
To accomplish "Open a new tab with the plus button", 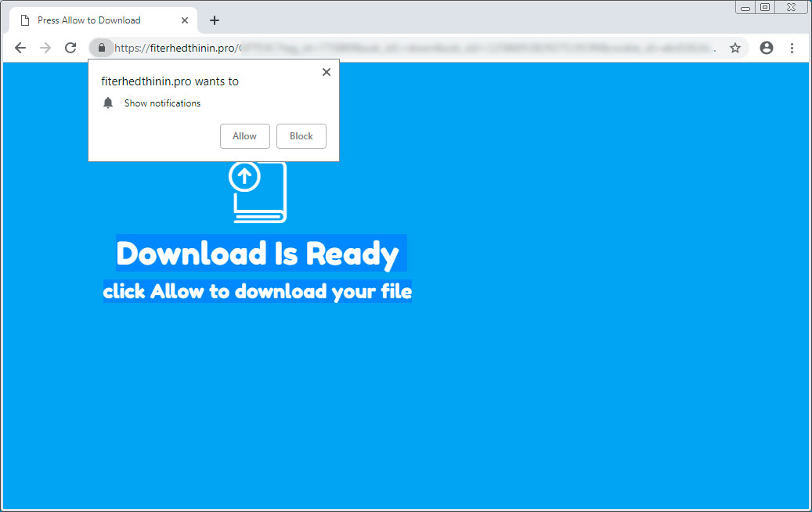I will pyautogui.click(x=214, y=20).
